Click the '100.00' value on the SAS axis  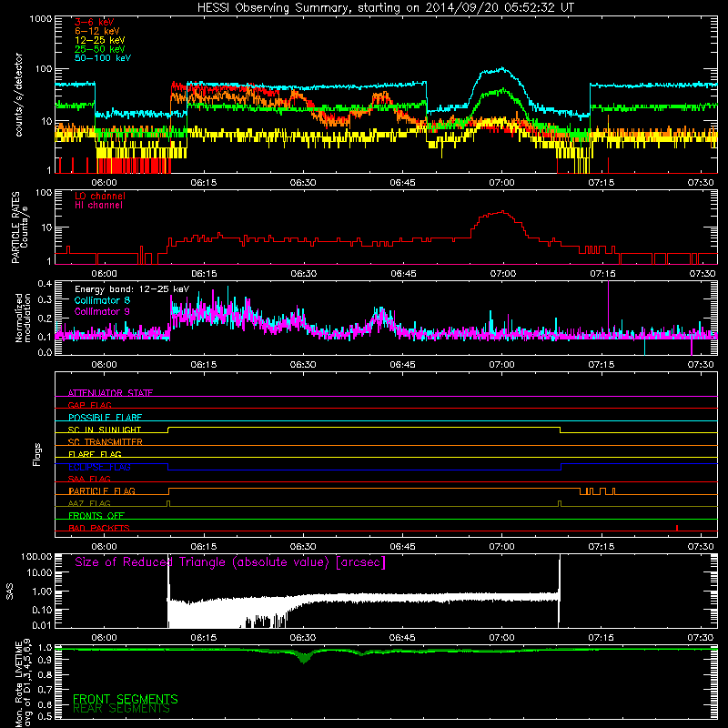point(36,557)
